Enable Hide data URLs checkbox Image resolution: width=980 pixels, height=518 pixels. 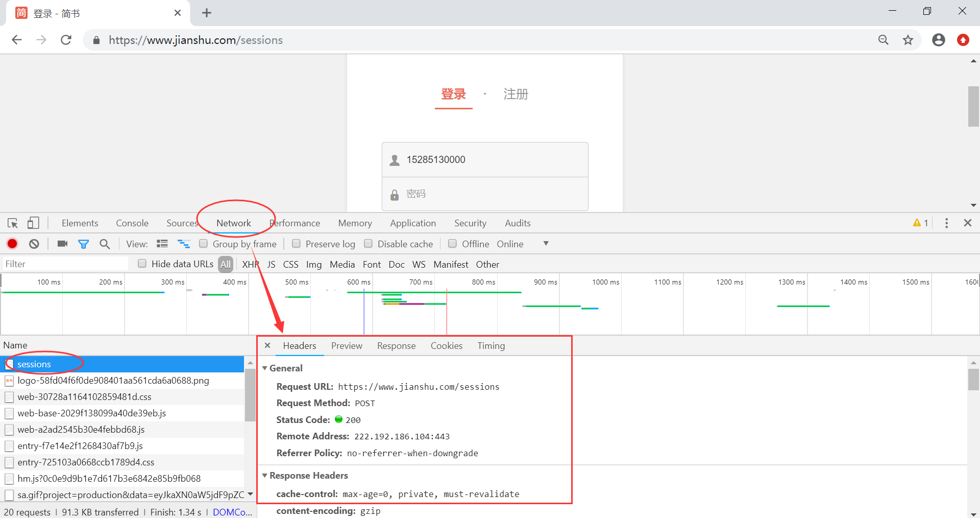coord(142,264)
